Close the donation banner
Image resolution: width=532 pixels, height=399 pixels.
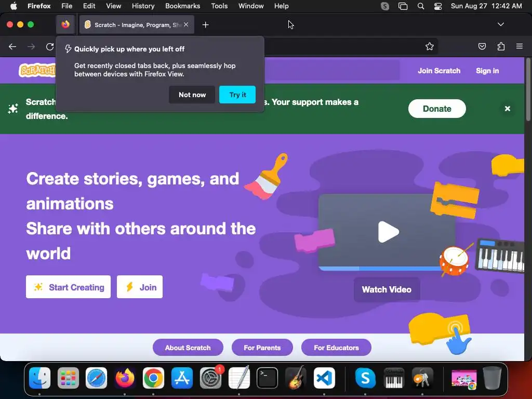pos(507,109)
